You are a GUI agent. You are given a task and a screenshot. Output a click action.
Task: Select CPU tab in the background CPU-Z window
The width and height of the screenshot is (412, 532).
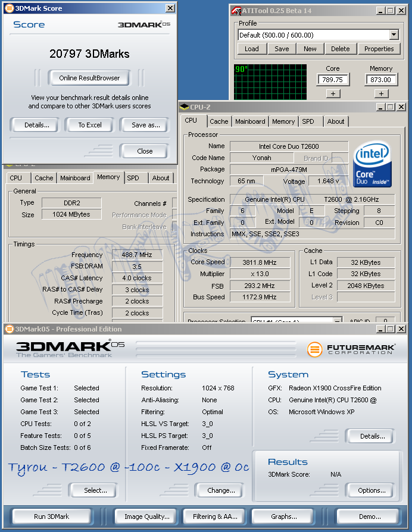tap(16, 178)
